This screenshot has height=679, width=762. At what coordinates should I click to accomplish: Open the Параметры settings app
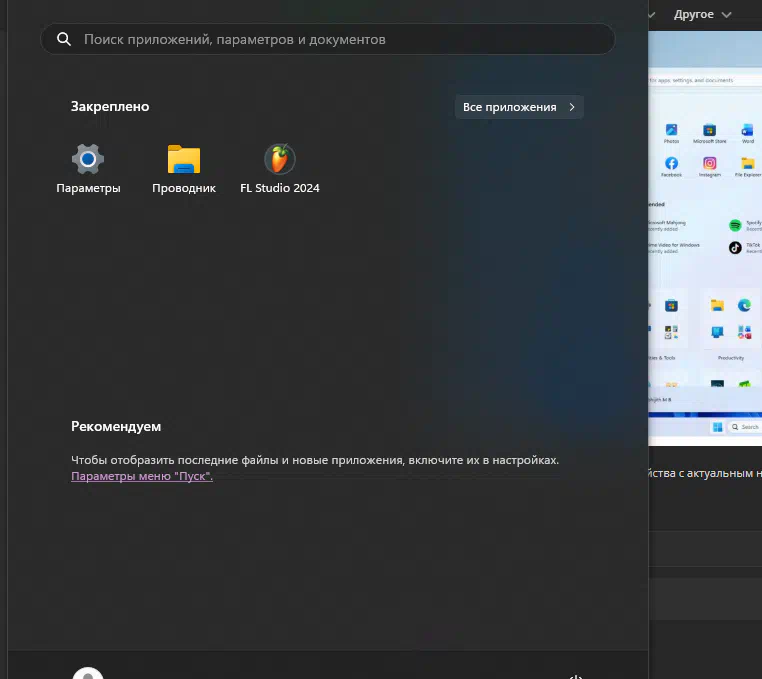tap(88, 160)
